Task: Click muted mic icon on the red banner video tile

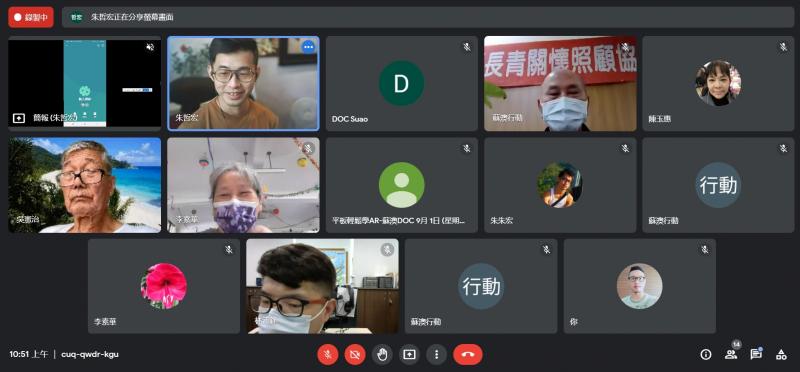Action: [625, 47]
